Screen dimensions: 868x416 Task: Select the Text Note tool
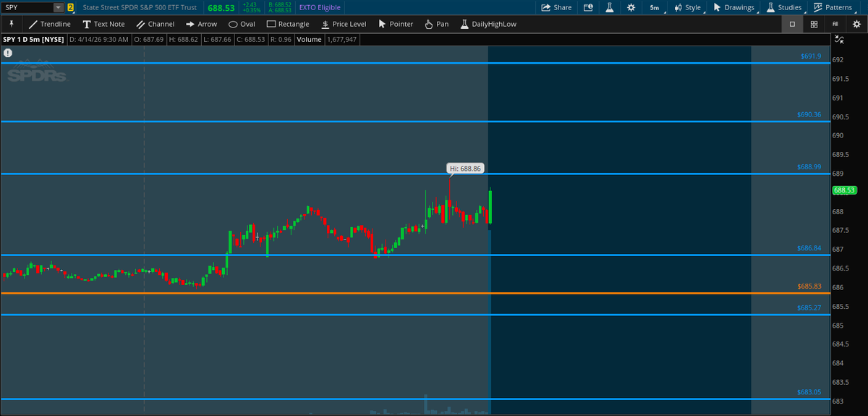103,24
